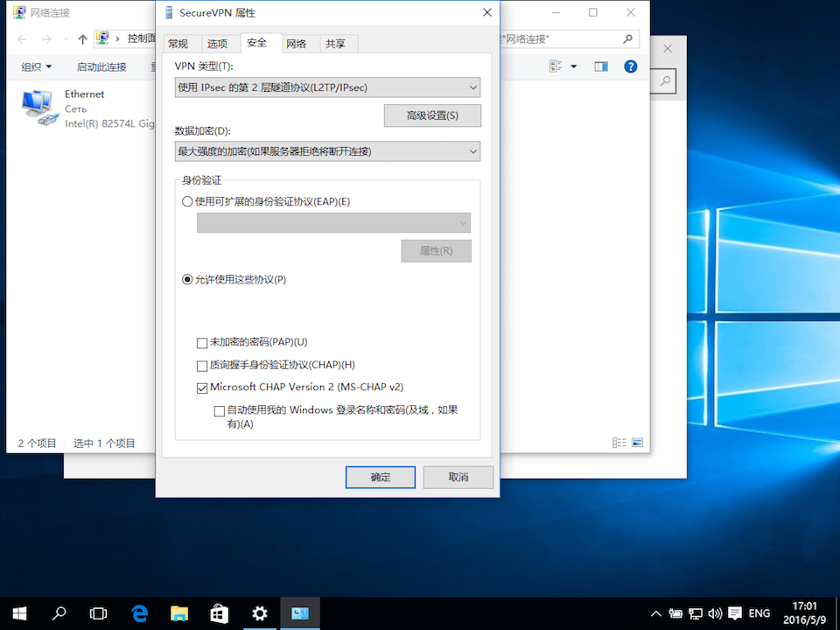Click the 网络连接 window title icon
840x630 pixels.
point(19,12)
